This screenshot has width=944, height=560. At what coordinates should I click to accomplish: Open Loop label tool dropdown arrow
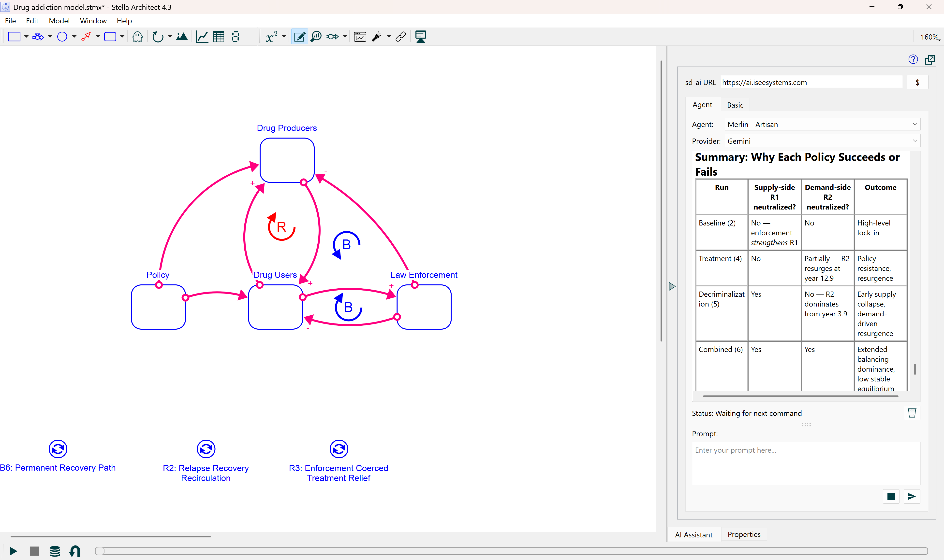point(170,37)
